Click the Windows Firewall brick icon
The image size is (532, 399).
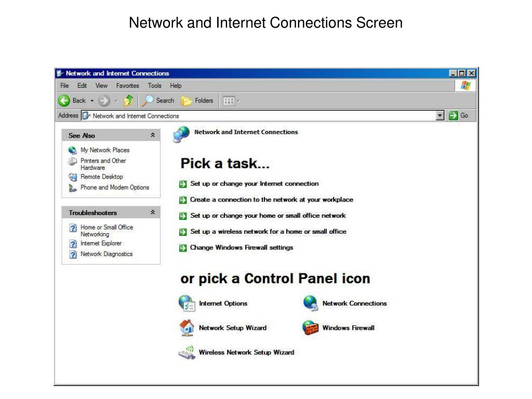point(311,328)
